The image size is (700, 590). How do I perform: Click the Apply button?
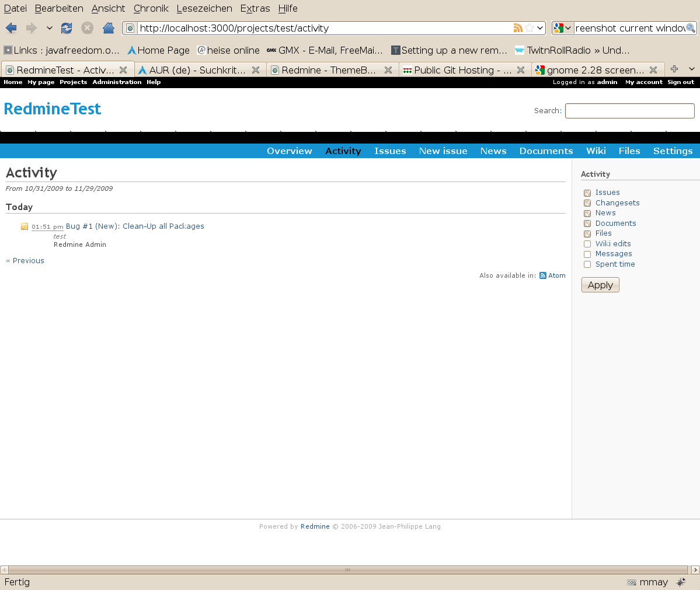point(600,285)
